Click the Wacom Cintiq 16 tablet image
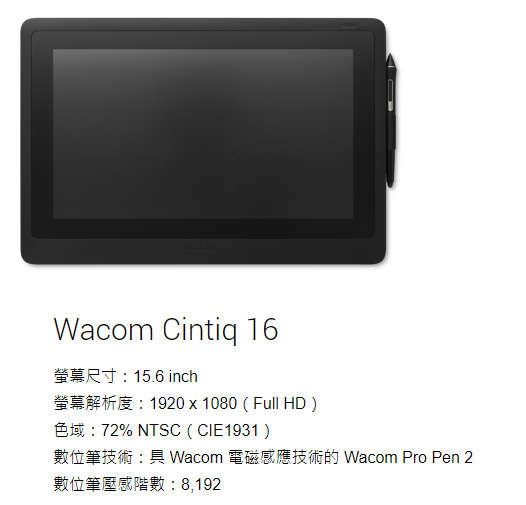 [x=203, y=141]
